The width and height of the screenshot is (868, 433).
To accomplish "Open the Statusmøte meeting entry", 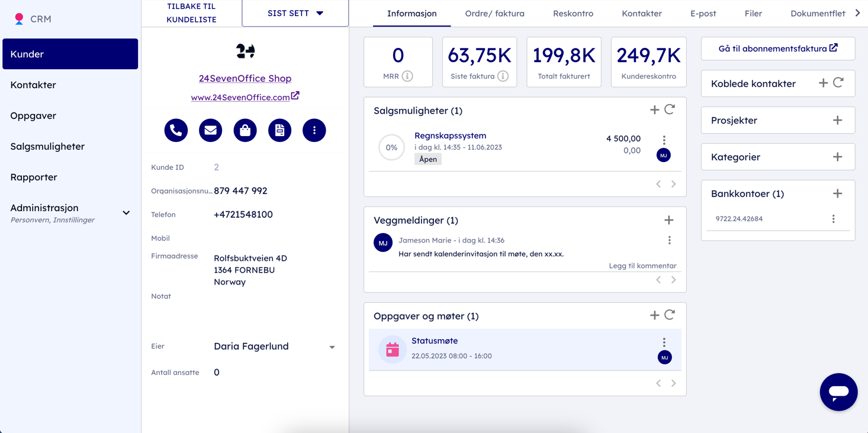I will pyautogui.click(x=435, y=341).
